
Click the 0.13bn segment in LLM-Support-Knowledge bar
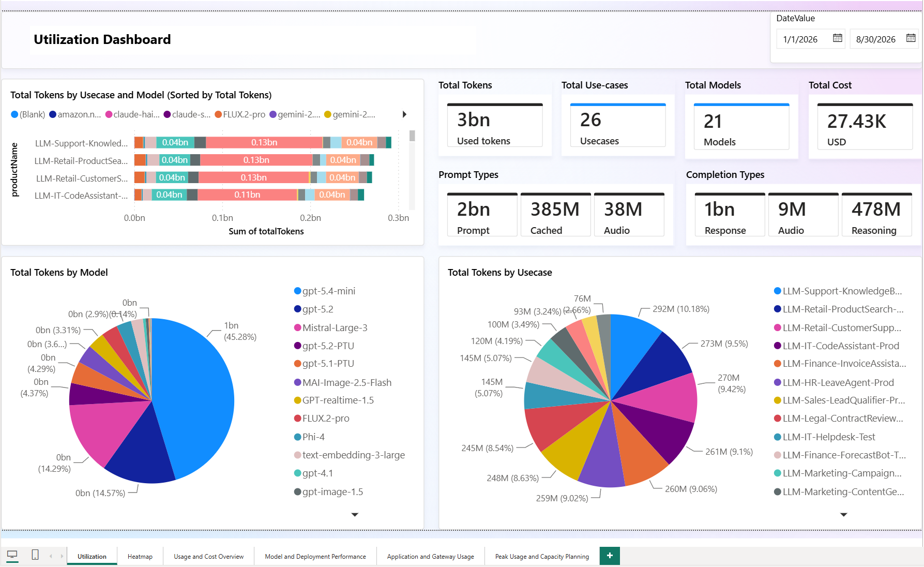pos(264,142)
